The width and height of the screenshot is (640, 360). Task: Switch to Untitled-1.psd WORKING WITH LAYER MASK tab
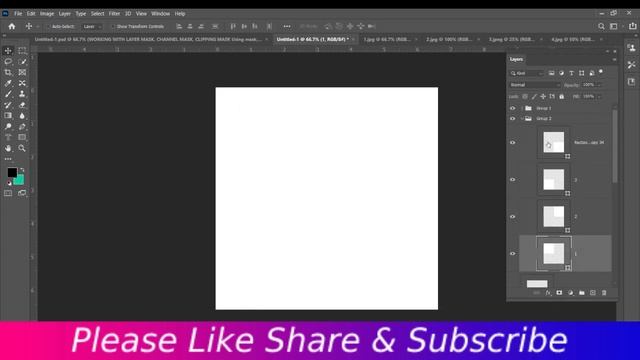[x=148, y=40]
